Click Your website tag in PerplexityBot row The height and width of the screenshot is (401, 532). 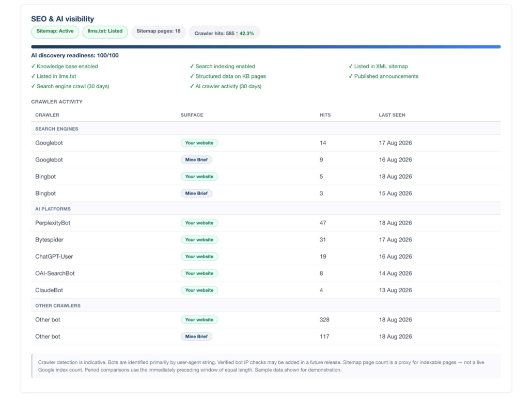199,223
